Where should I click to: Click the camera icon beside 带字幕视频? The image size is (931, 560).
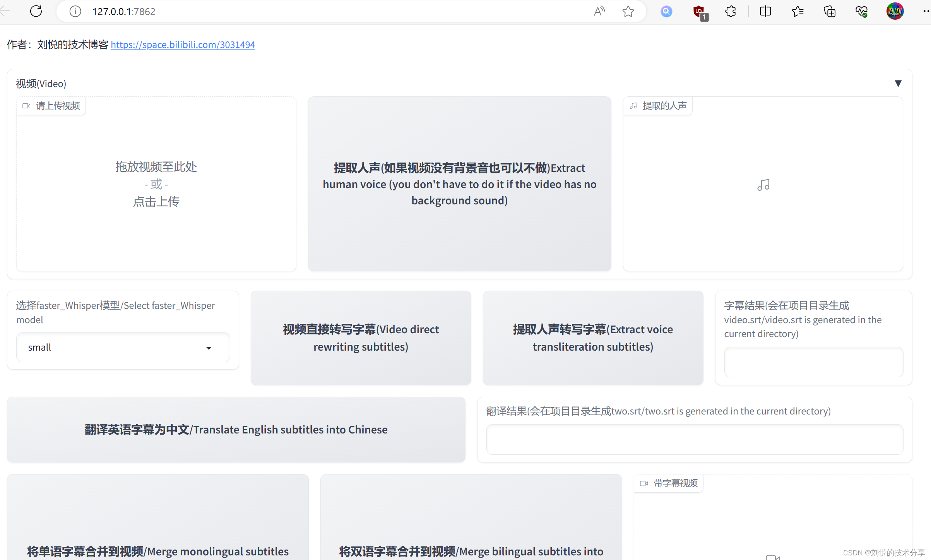click(x=643, y=483)
